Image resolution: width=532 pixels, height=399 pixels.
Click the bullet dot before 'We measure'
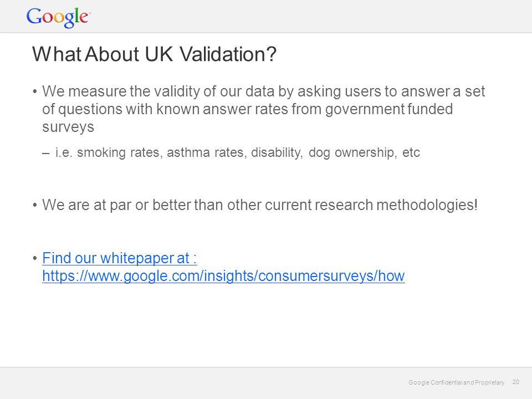point(35,91)
